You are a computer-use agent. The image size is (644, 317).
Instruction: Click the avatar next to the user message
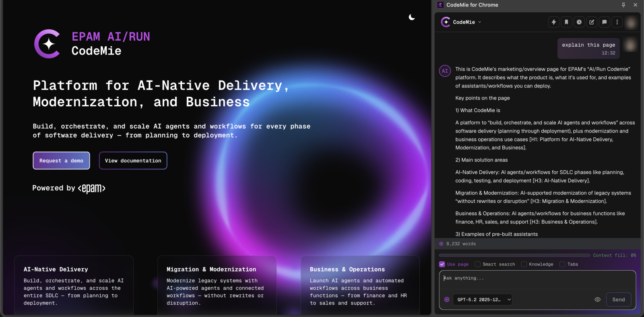click(x=630, y=45)
